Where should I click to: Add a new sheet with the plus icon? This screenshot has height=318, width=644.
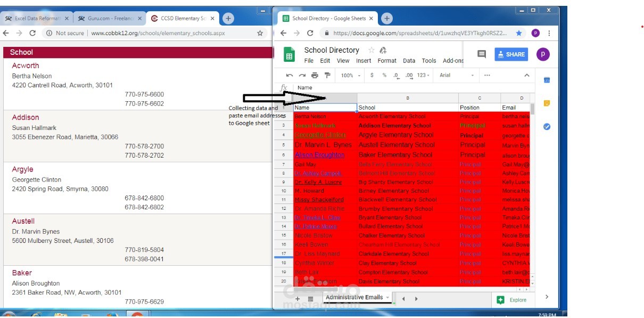pos(298,299)
